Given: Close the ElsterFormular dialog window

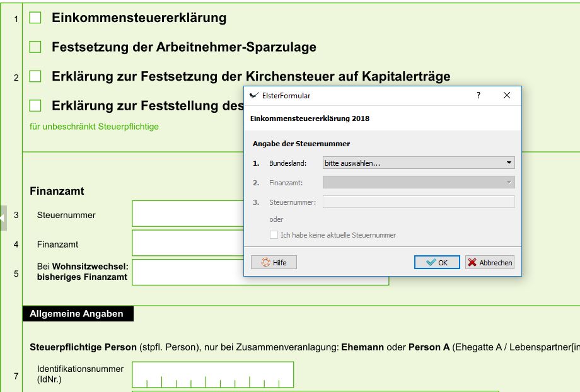Looking at the screenshot, I should coord(507,95).
